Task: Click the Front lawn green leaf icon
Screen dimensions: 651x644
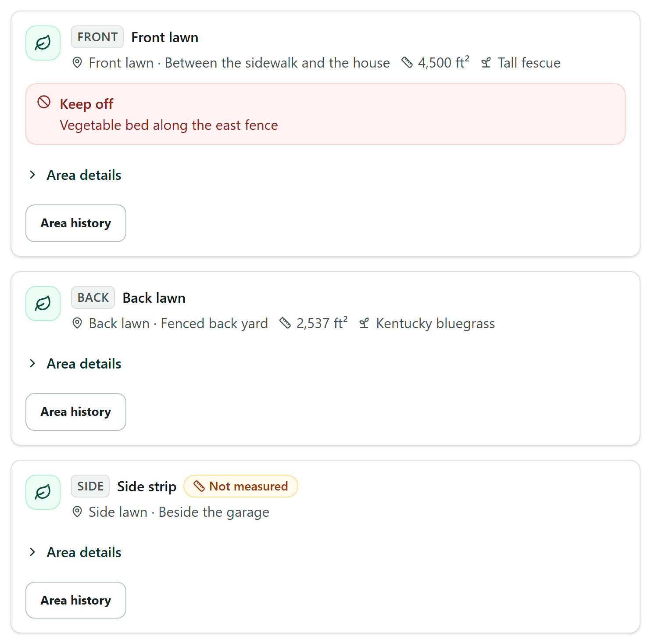Action: [43, 43]
